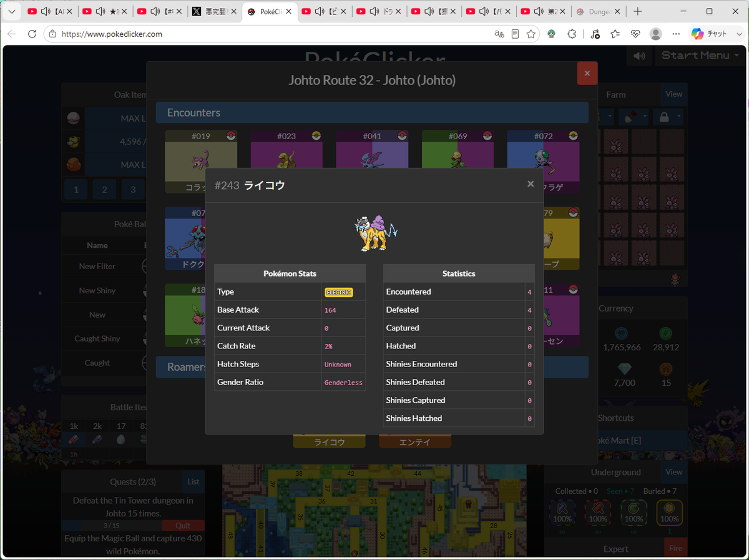The width and height of the screenshot is (749, 560).
Task: Mute the YouTube tab starting with 第2
Action: click(538, 12)
